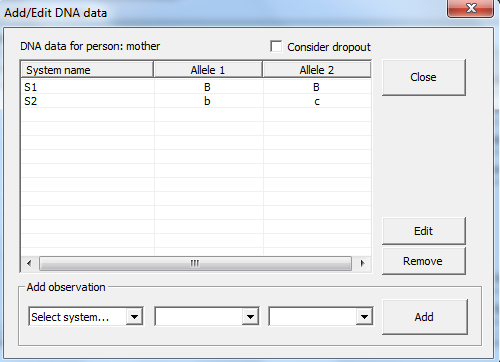Click Allele 2 value c in the S2 row
This screenshot has height=362, width=500.
(x=317, y=101)
